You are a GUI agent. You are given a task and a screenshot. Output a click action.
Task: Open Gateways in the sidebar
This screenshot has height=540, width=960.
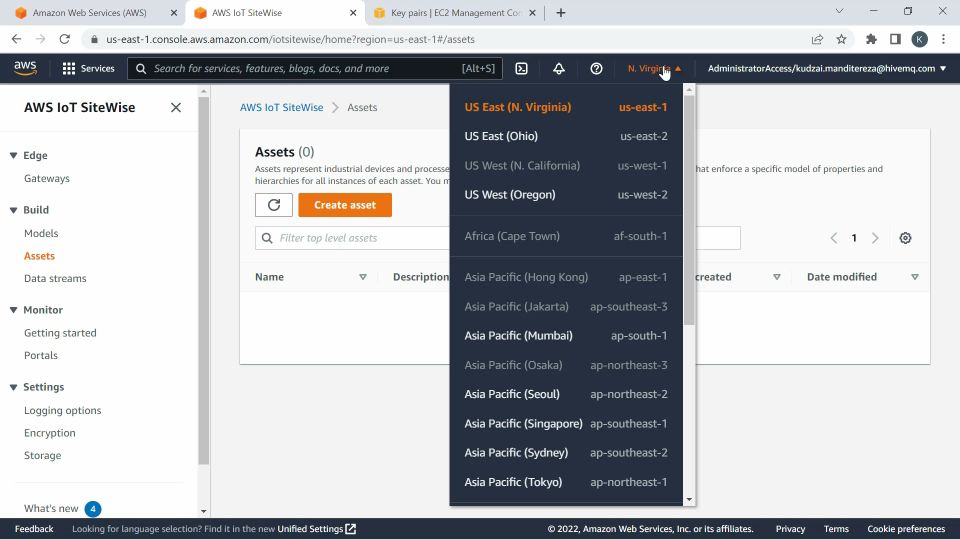[x=47, y=179]
